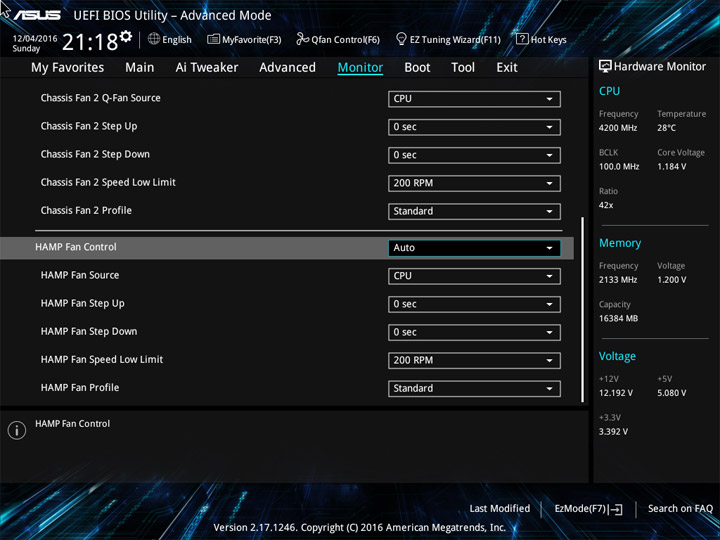Open HAMP Fan Speed Low Limit dropdown

point(474,360)
